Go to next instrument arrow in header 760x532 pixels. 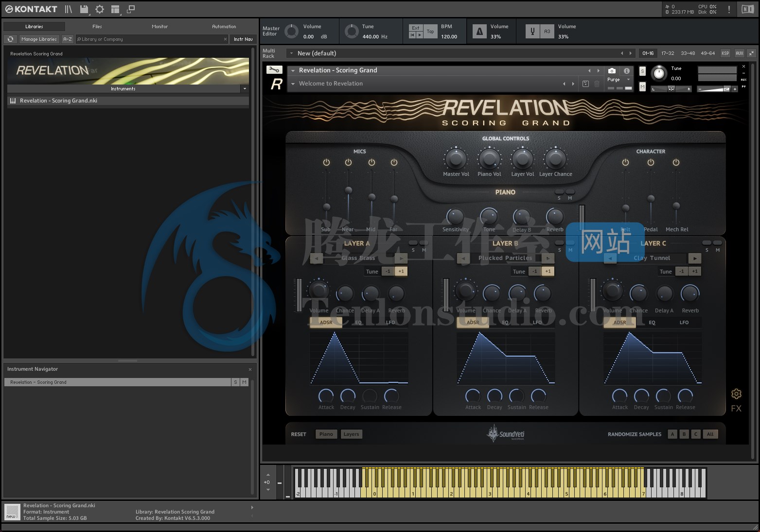[x=599, y=70]
